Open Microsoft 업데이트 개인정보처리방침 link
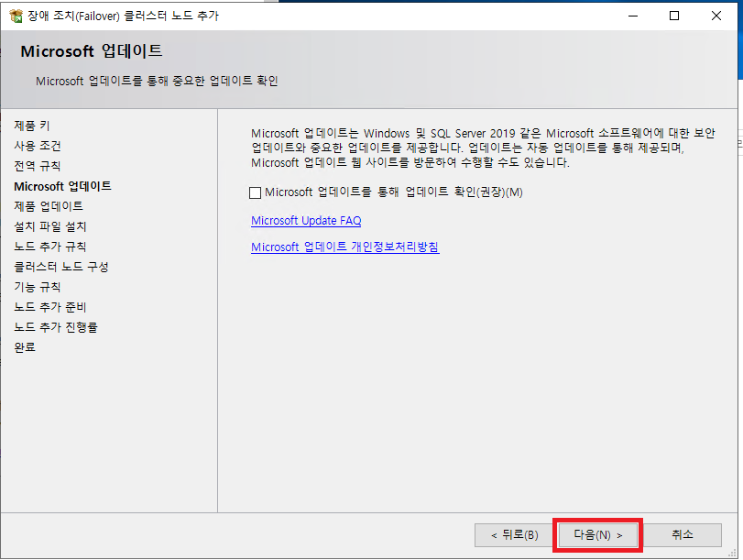 (345, 247)
